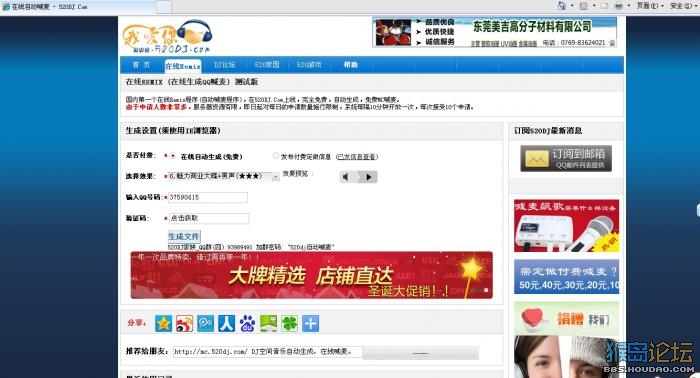Viewport: 700px width, 378px height.
Task: Open the 首页 home nav item
Action: (141, 65)
